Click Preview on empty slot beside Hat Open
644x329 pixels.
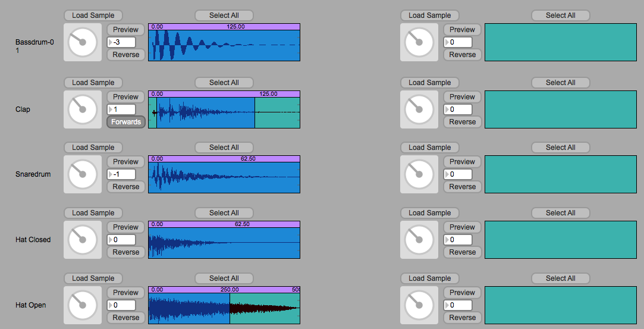point(462,293)
